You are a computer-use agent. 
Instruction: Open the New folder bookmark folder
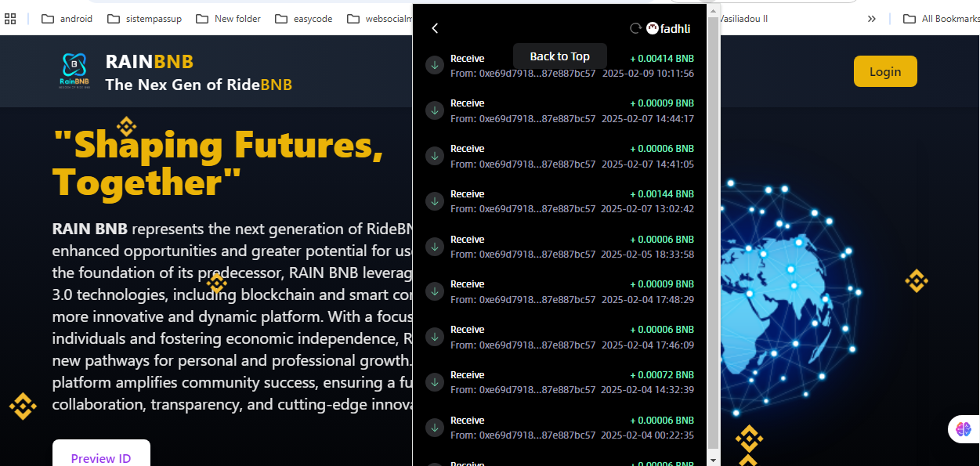[x=229, y=19]
